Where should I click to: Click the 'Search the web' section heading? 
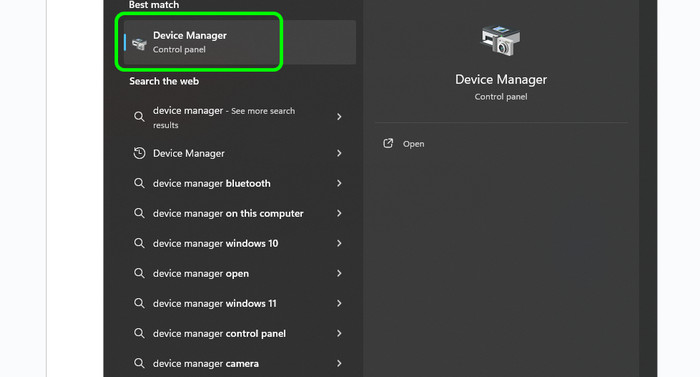pyautogui.click(x=164, y=81)
